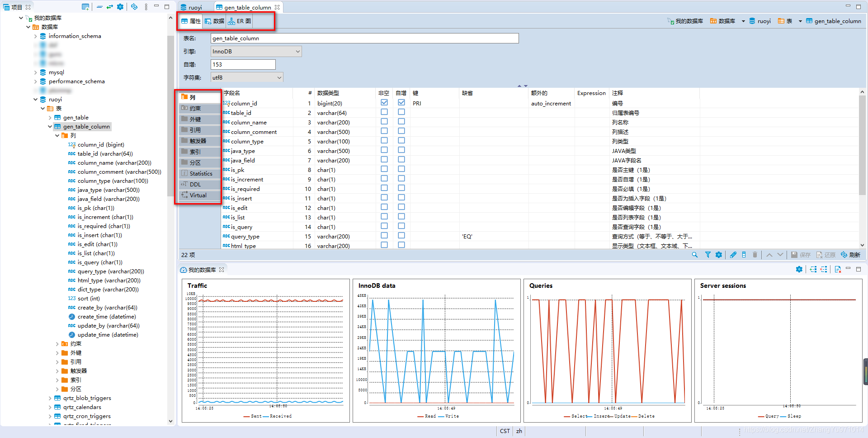868x438 pixels.
Task: Click the 表名 table name input field
Action: coord(364,38)
